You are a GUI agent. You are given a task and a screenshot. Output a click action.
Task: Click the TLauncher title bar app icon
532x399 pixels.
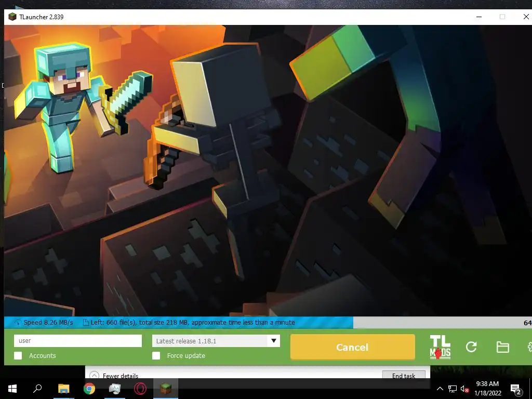click(x=12, y=17)
